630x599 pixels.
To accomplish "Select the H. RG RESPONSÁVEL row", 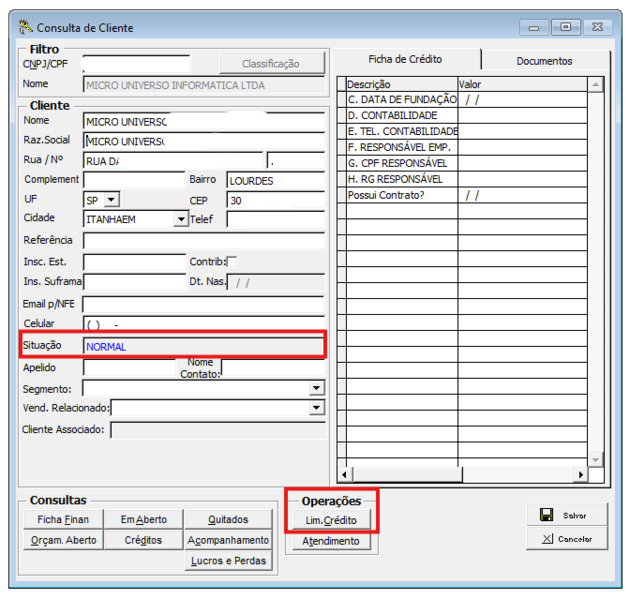I will (462, 179).
